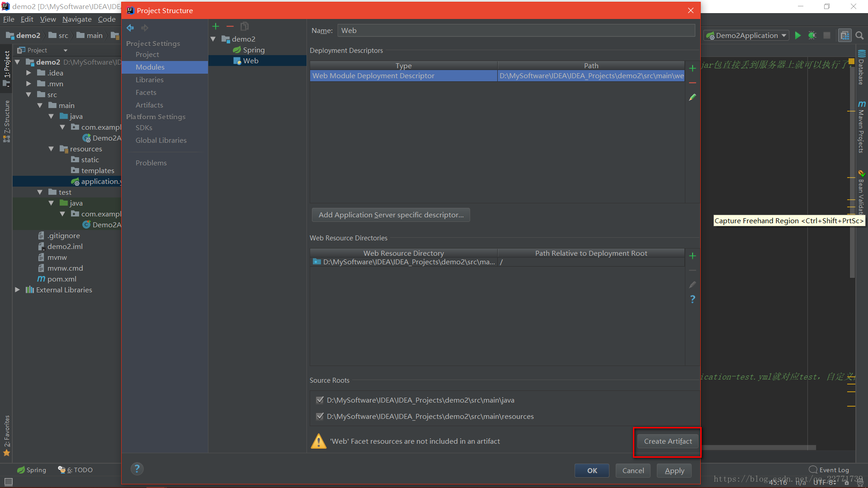868x488 pixels.
Task: Click OK to confirm Project Structure
Action: point(592,470)
